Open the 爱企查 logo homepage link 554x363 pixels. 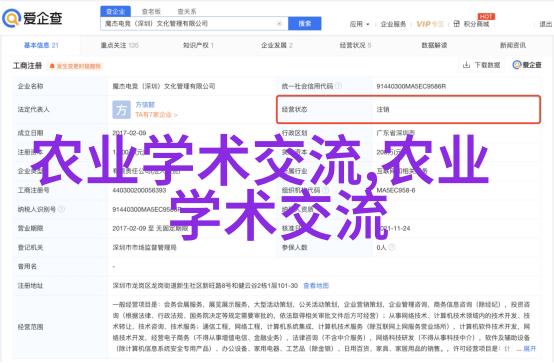[33, 18]
